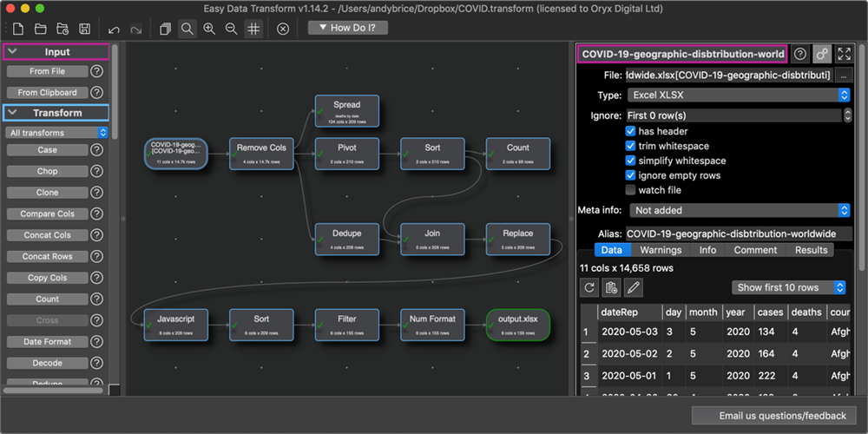Click the fullscreen expand icon in right panel
The height and width of the screenshot is (434, 868).
pos(844,54)
